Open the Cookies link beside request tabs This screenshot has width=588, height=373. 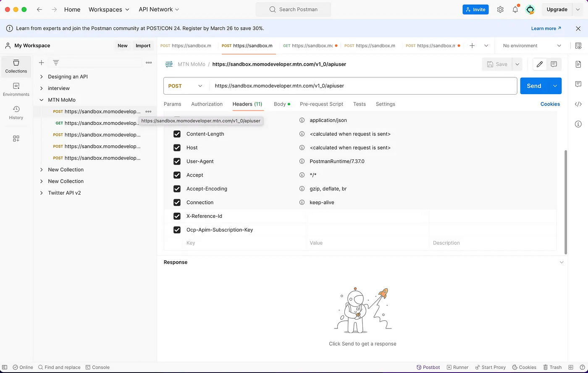coord(550,104)
